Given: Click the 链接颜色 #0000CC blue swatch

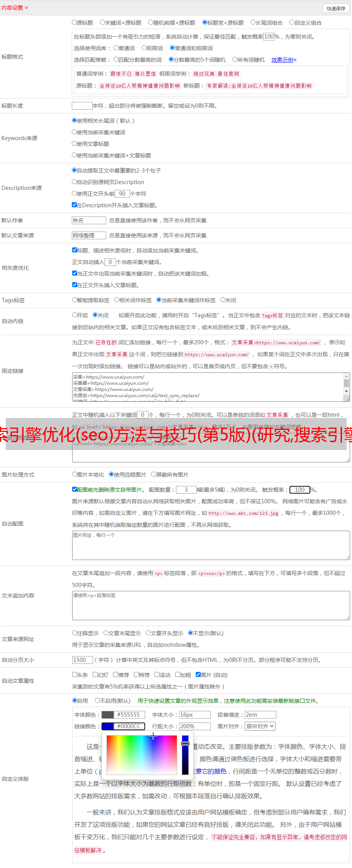Looking at the screenshot, I should pos(108,726).
